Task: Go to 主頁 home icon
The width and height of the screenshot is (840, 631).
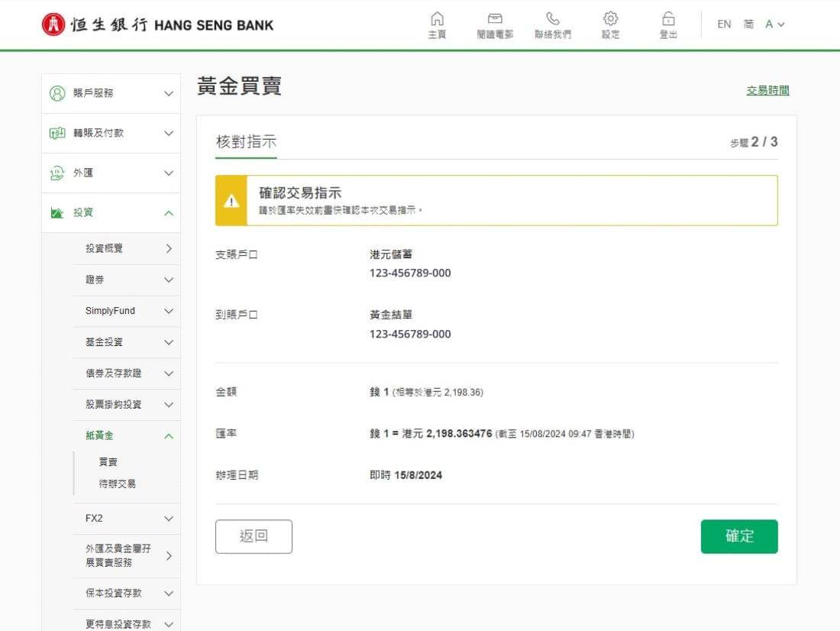Action: tap(437, 19)
